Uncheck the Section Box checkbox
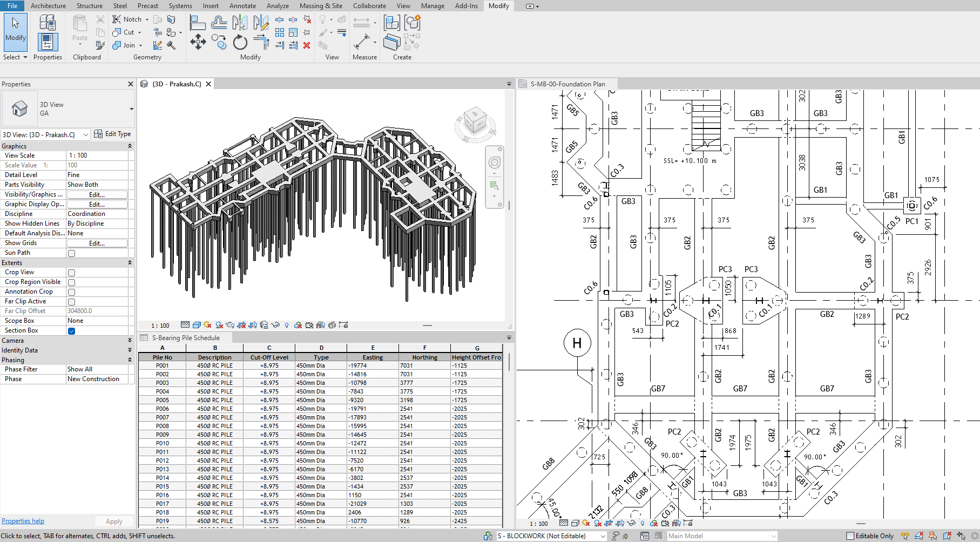Viewport: 980px width, 542px height. [71, 331]
